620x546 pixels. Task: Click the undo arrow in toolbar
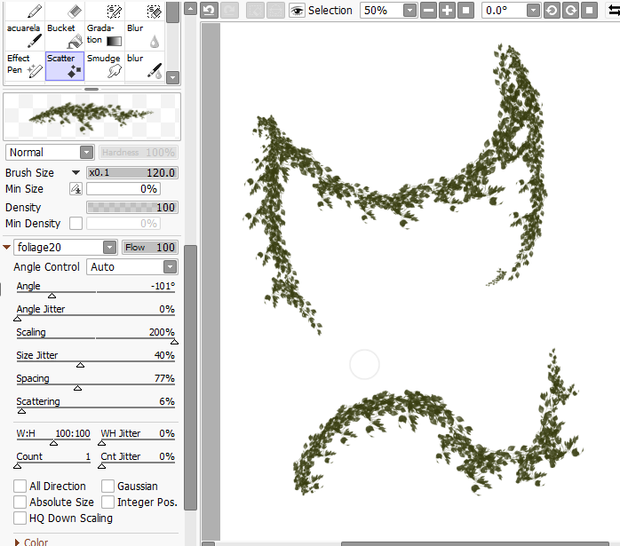pos(210,10)
